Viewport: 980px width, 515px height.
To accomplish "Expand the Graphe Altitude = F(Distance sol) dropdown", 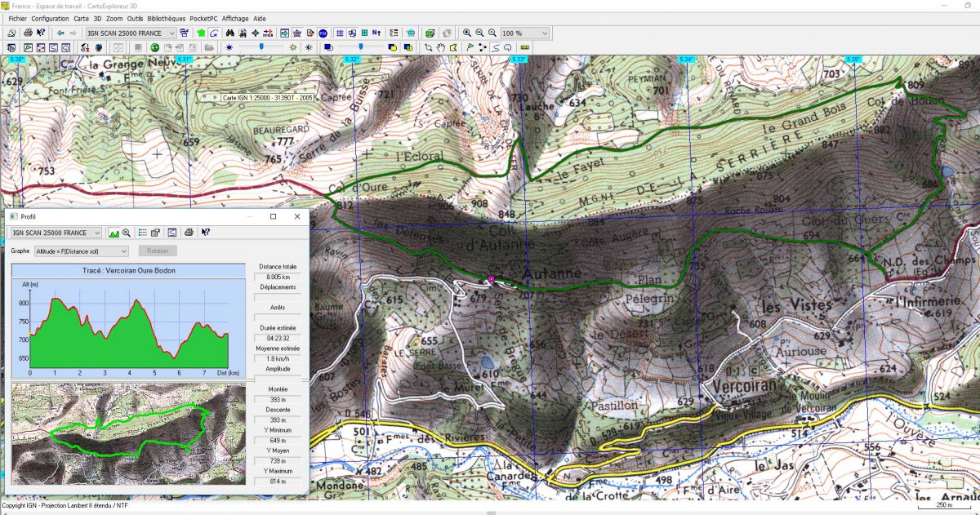I will (81, 251).
